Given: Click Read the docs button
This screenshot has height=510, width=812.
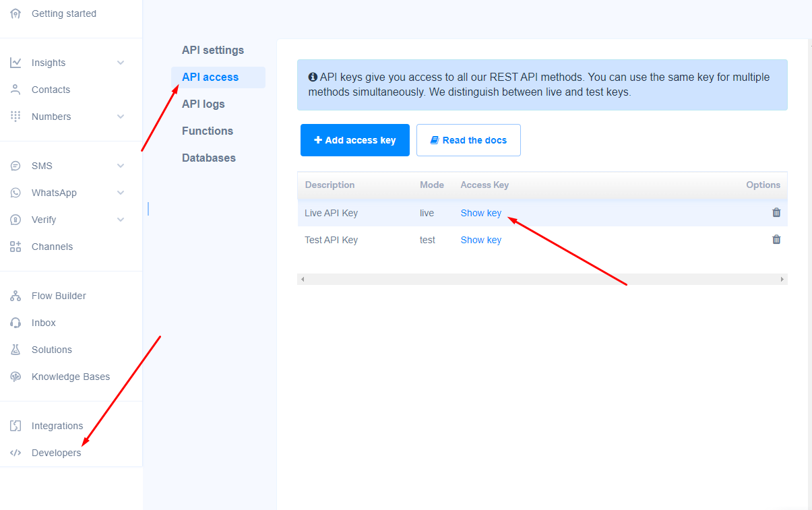Looking at the screenshot, I should 468,140.
